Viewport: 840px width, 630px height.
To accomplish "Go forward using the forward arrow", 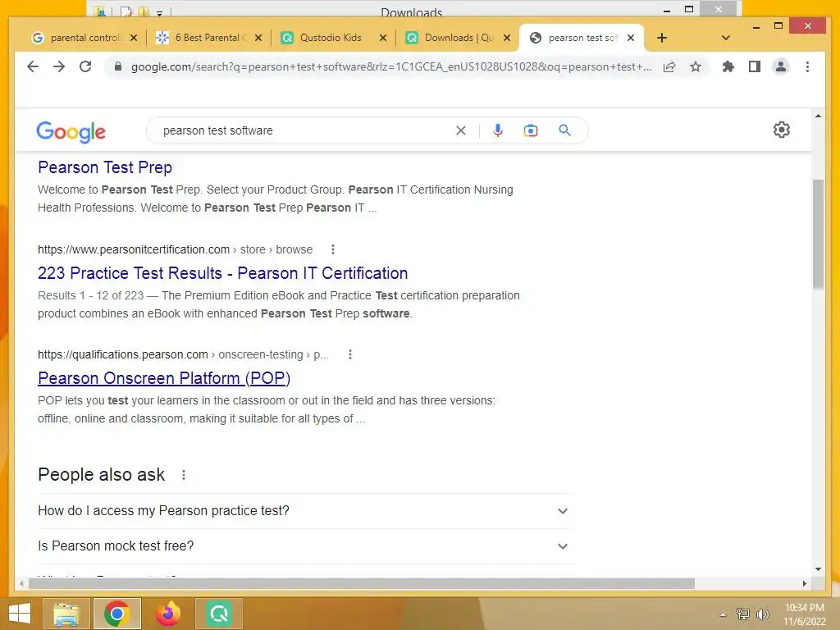I will 59,66.
